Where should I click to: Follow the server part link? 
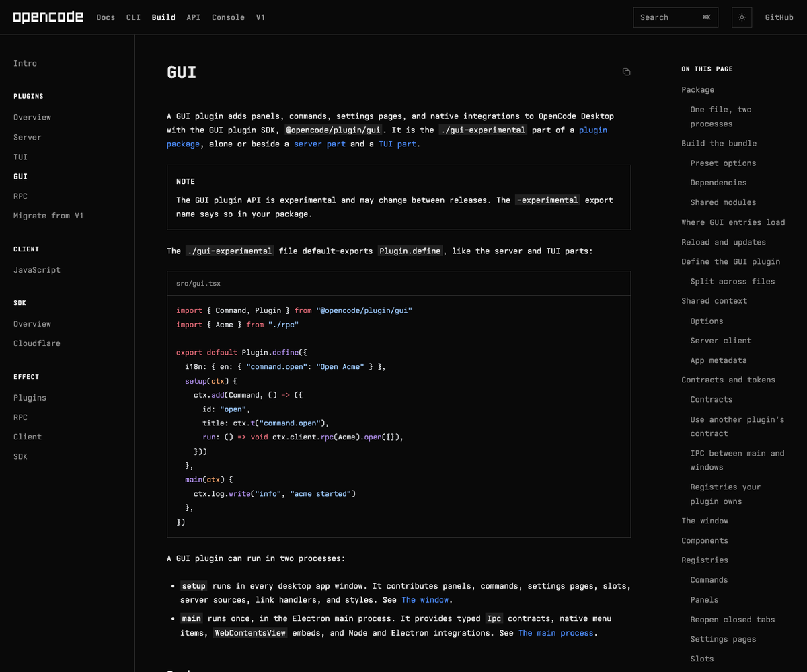pos(319,144)
